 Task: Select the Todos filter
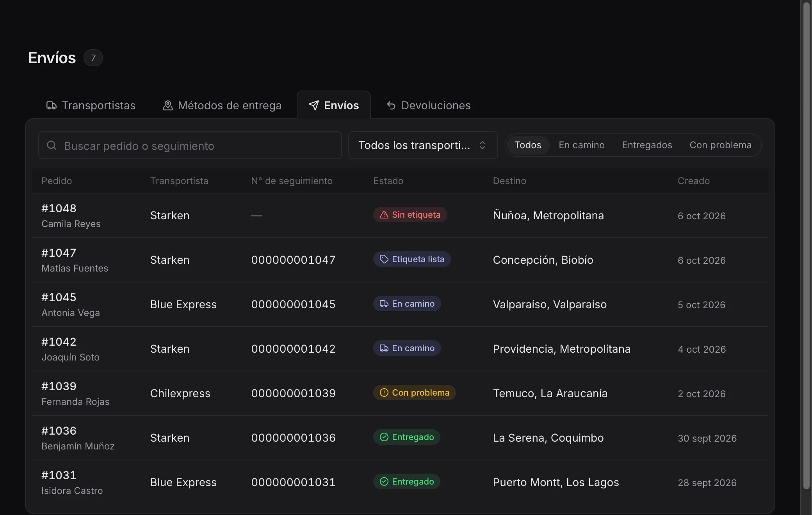point(528,145)
